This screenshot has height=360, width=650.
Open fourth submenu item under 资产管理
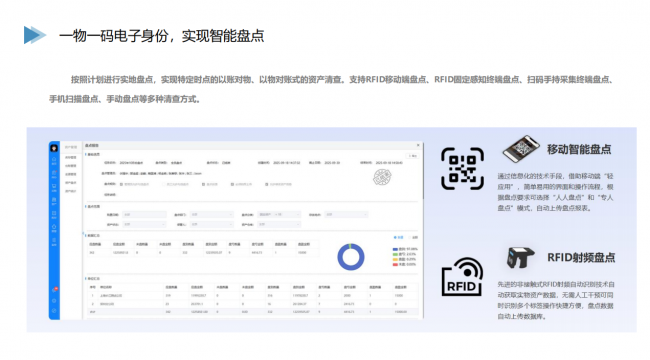(70, 182)
